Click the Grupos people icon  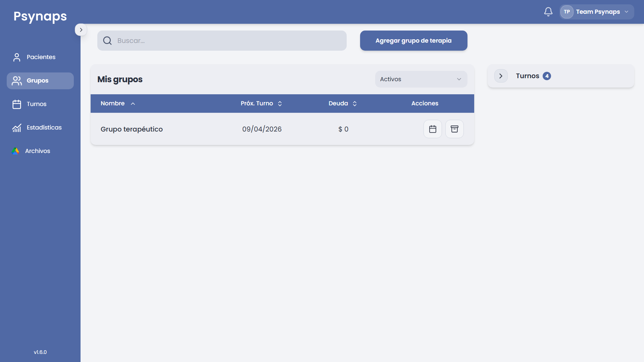pyautogui.click(x=17, y=81)
